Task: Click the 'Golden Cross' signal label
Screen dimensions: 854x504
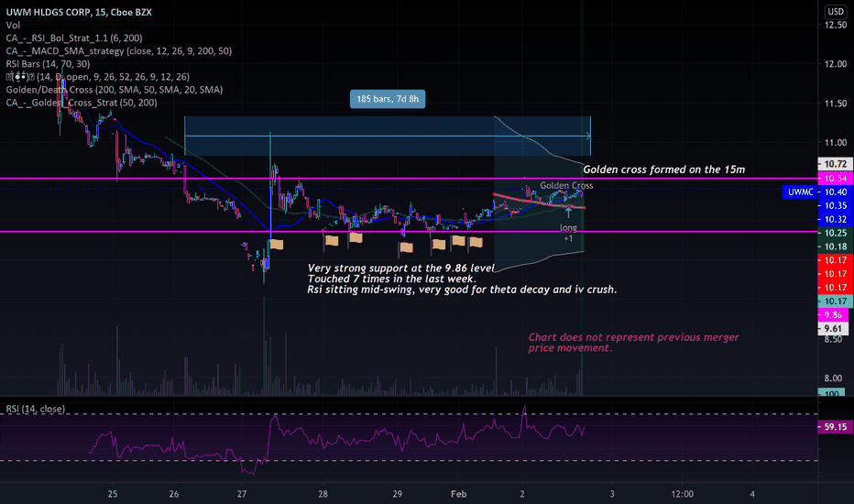Action: 566,185
